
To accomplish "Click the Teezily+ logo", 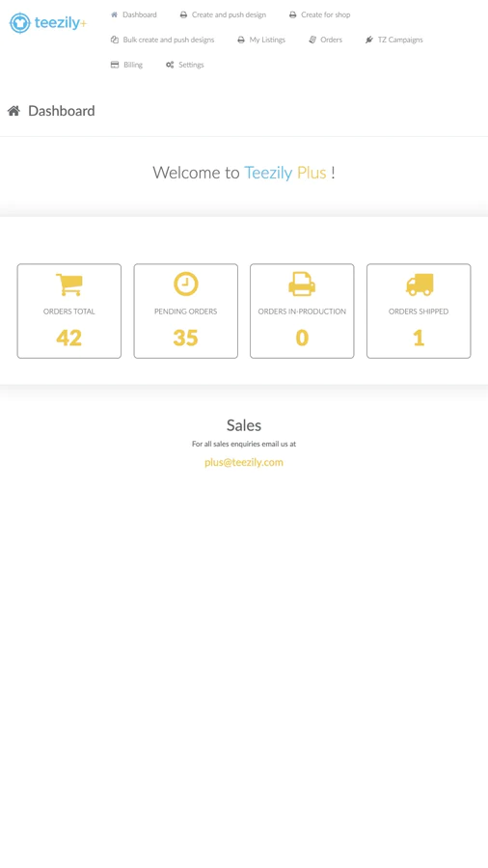I will [48, 23].
